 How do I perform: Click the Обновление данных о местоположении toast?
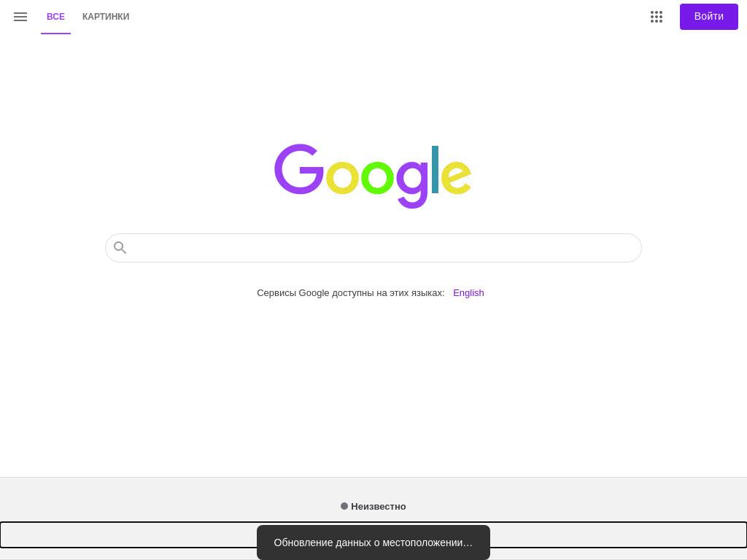[x=373, y=542]
